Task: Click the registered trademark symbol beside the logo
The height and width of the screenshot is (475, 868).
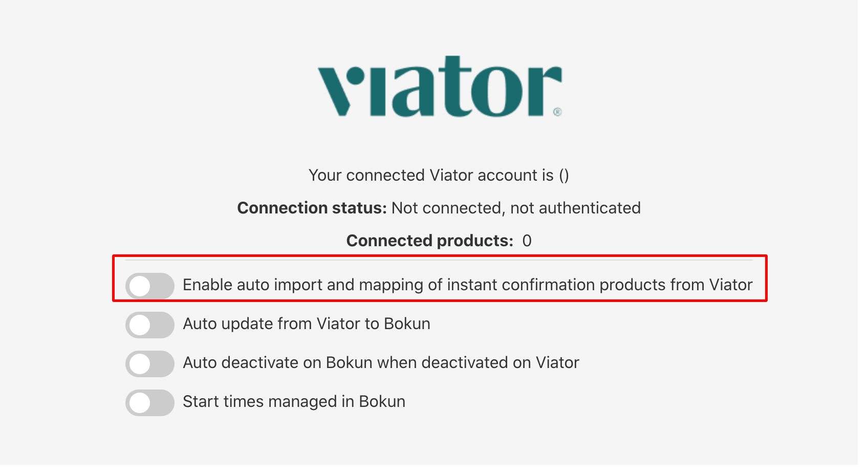Action: (557, 112)
